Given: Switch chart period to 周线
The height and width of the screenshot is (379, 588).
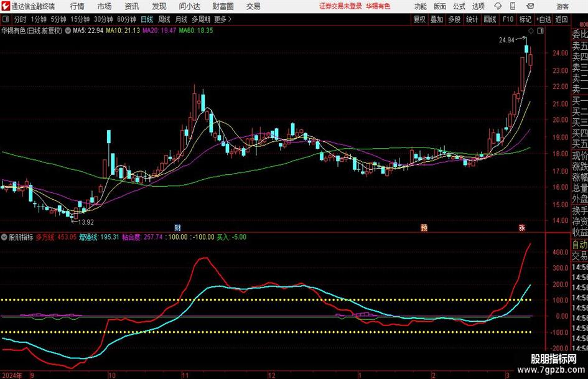Looking at the screenshot, I should (x=164, y=19).
